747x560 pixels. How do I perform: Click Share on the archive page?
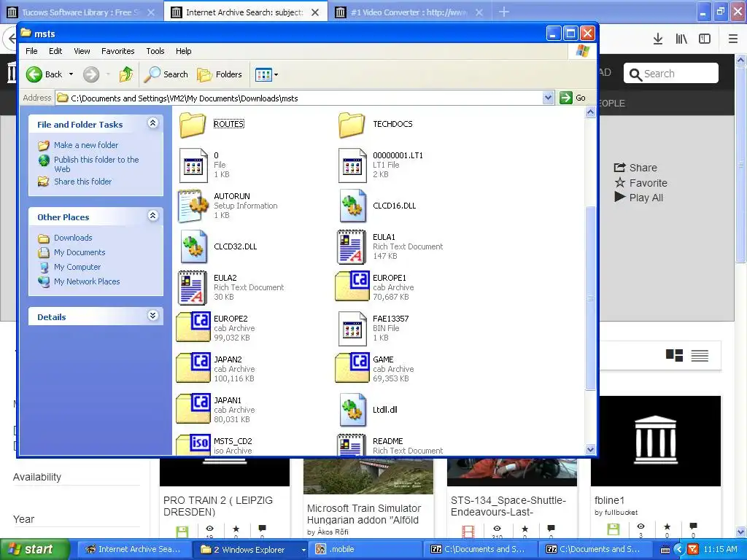(635, 168)
